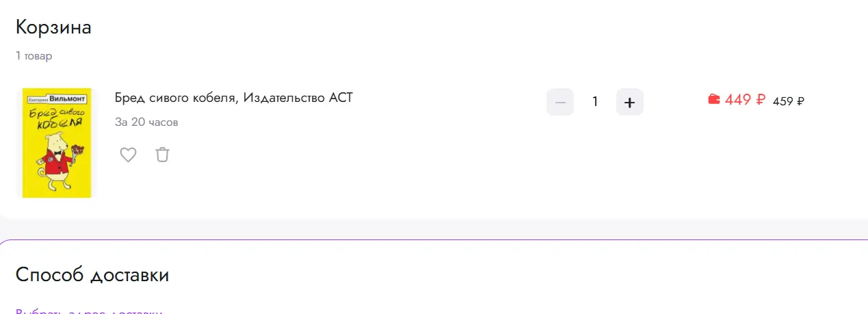Click the red wallet icon beside price
Viewport: 868px width, 314px height.
[x=714, y=100]
